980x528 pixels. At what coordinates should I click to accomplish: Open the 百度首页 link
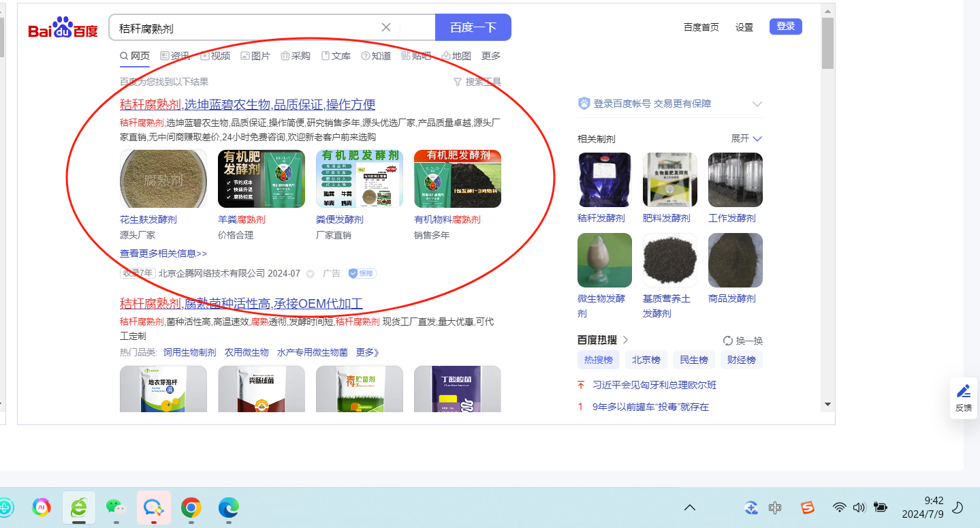click(x=701, y=27)
